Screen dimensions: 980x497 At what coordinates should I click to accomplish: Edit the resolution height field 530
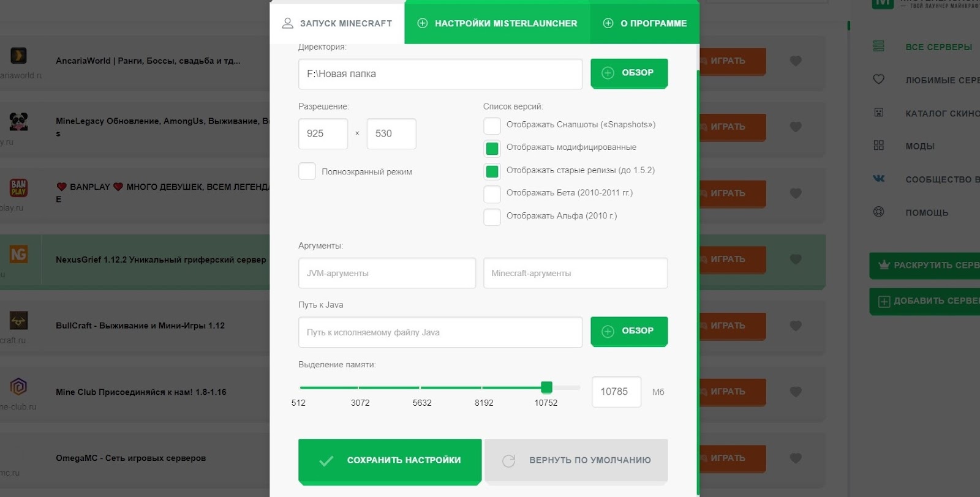coord(391,133)
